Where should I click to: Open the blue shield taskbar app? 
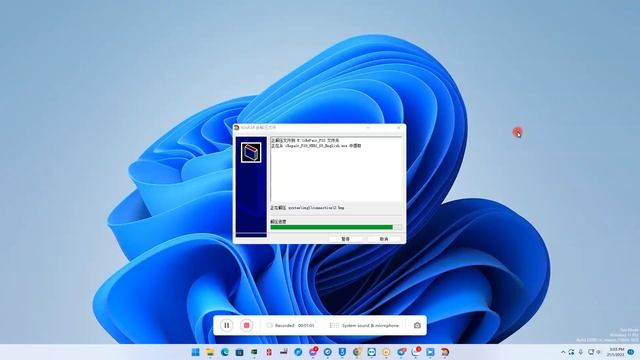(x=342, y=352)
